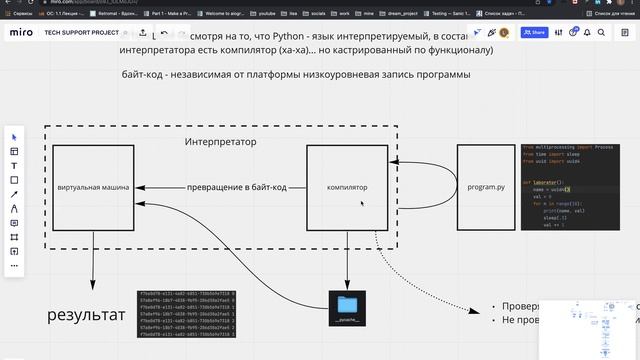Open the Welcome to aiogr... bookmark

point(220,13)
